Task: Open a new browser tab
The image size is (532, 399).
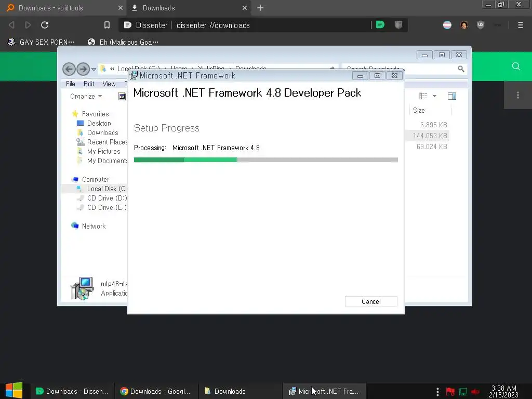Action: coord(260,8)
